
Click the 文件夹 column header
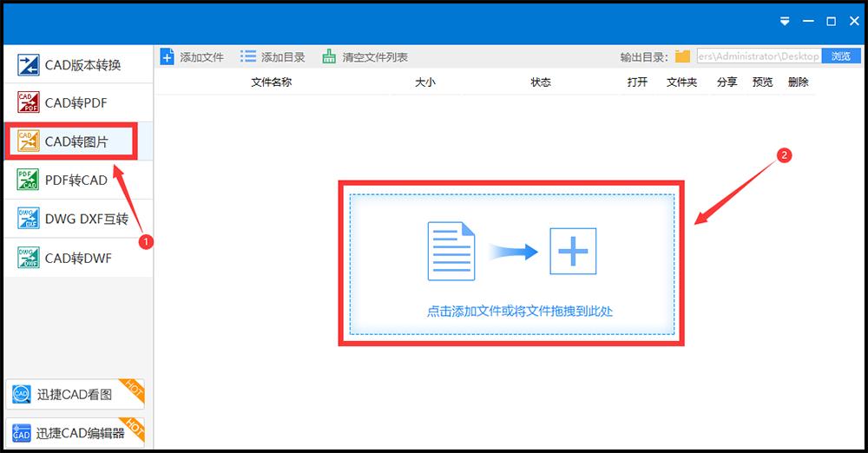coord(682,82)
